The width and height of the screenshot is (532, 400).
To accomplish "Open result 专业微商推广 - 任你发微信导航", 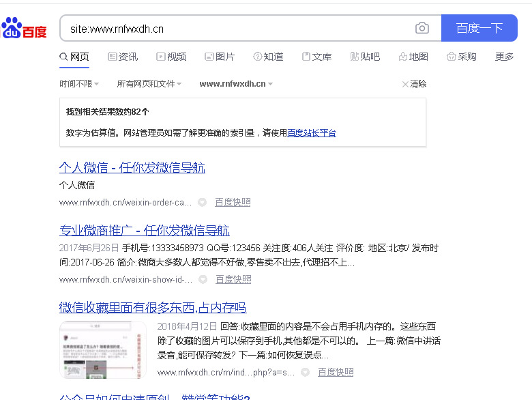I will (145, 231).
